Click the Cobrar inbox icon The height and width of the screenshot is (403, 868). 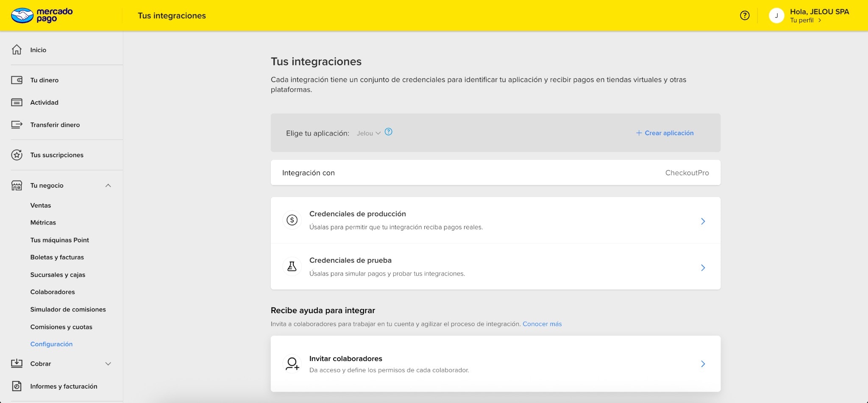point(16,364)
